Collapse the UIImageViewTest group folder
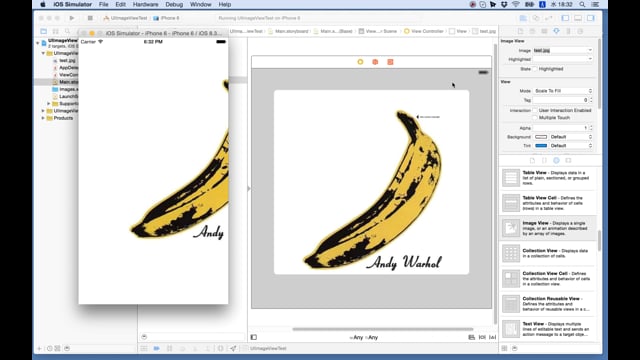Image resolution: width=640 pixels, height=360 pixels. (x=43, y=53)
